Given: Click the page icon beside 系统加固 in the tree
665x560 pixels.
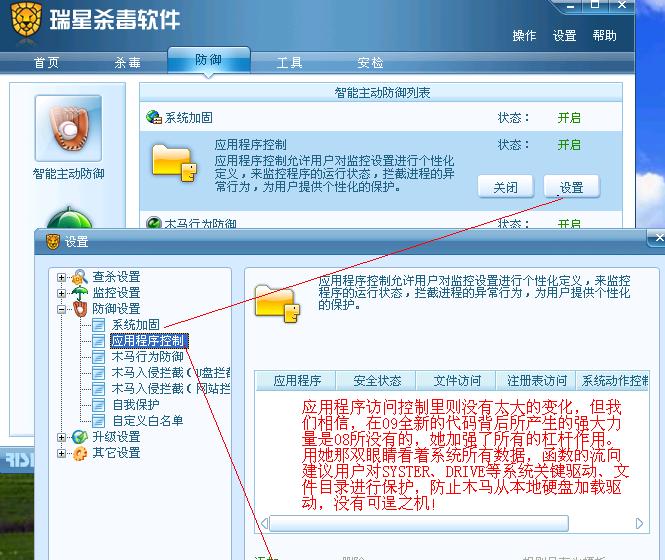Looking at the screenshot, I should point(98,325).
